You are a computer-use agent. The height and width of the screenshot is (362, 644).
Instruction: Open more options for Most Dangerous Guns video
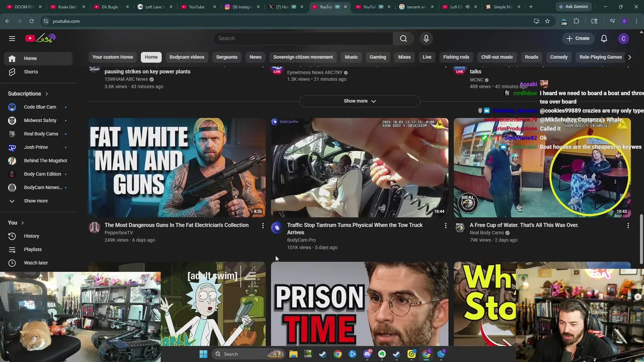coord(263,226)
